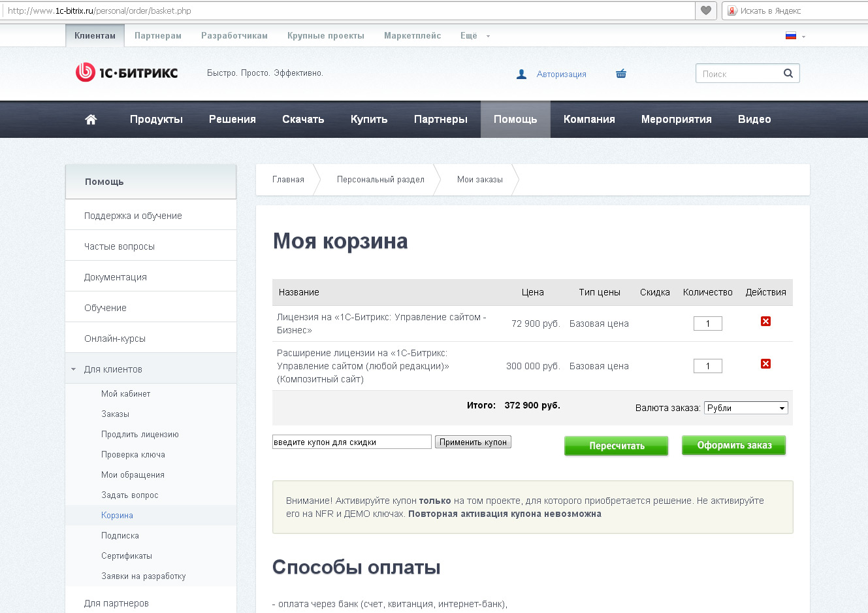This screenshot has height=613, width=868.
Task: Open the Маркетплейс tab
Action: point(413,35)
